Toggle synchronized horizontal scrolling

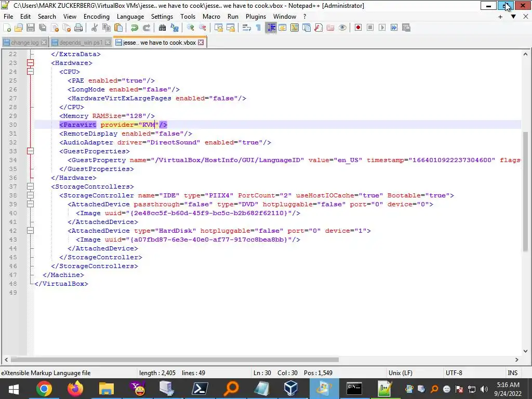click(230, 28)
